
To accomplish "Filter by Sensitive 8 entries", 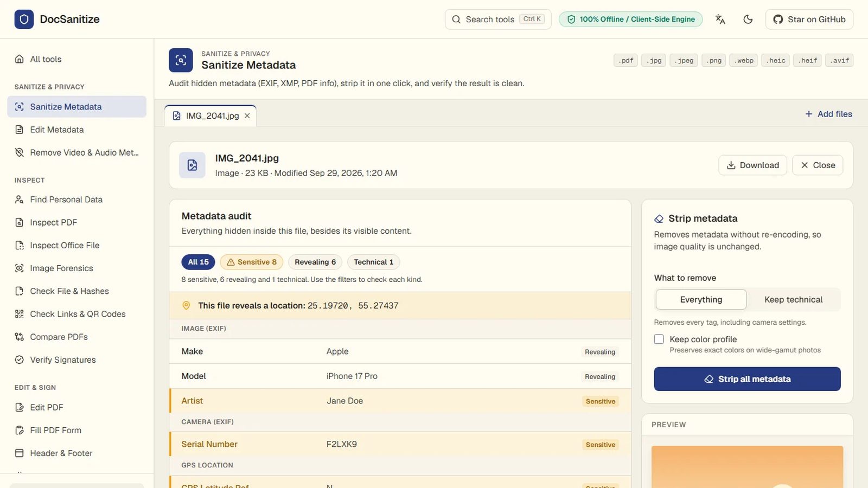I will pos(252,262).
